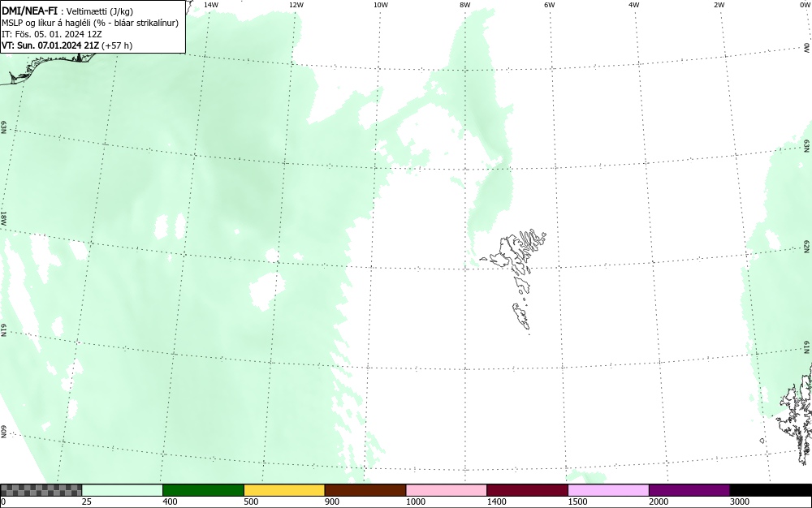Click the yellow 500–900 legend swatch

[x=284, y=490]
